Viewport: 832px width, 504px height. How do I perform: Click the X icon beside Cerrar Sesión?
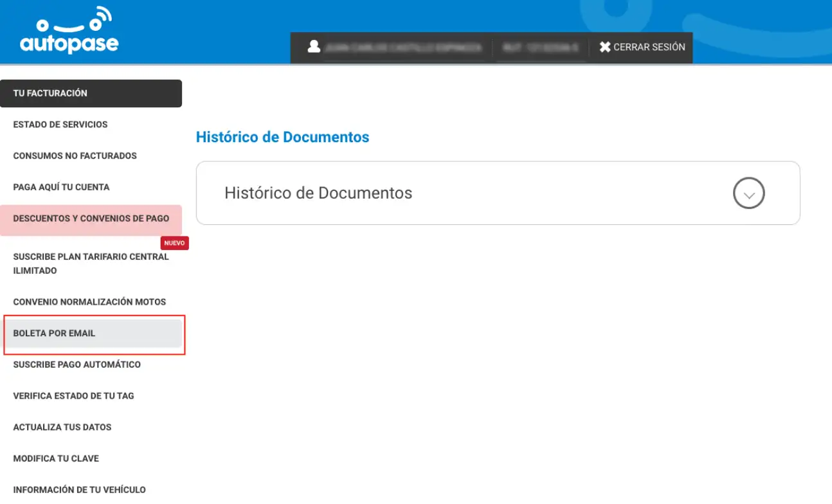click(x=604, y=47)
